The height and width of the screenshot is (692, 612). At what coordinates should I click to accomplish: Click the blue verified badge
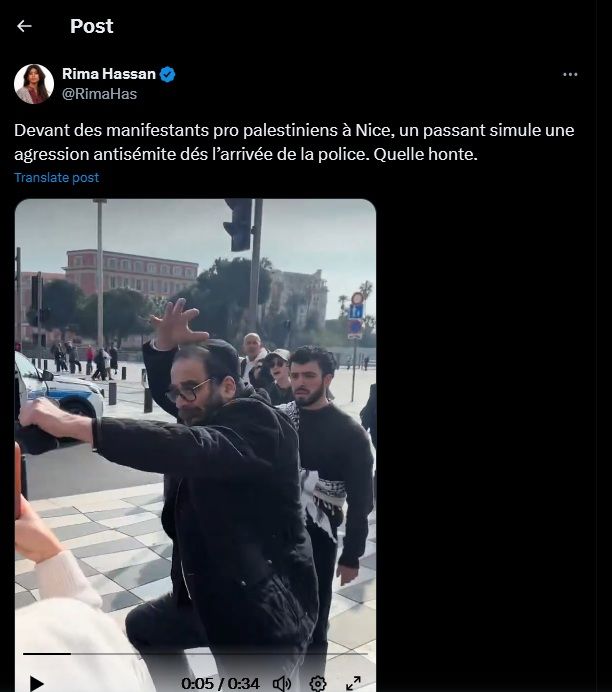click(x=167, y=74)
